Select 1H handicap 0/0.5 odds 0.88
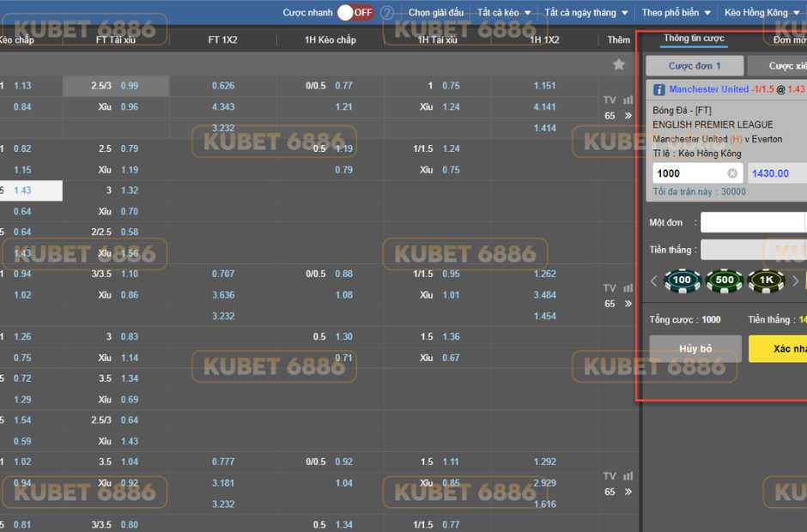 pos(343,274)
